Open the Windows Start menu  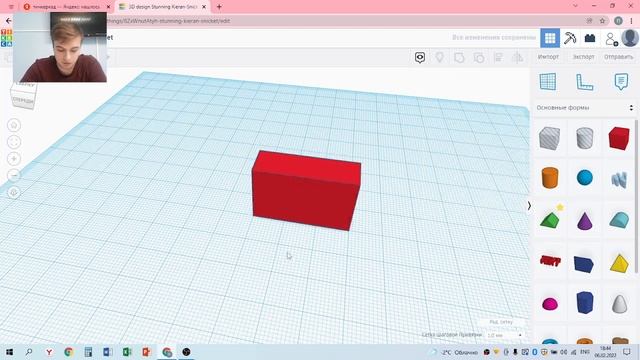click(9, 352)
